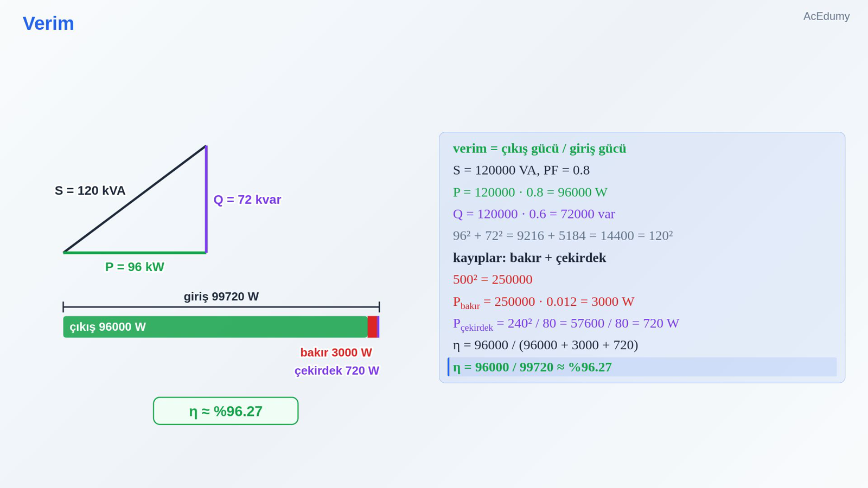Screen dimensions: 868x488
Task: Click the line "verim = çıkış gücü / giriş gücü"
Action: tap(539, 149)
